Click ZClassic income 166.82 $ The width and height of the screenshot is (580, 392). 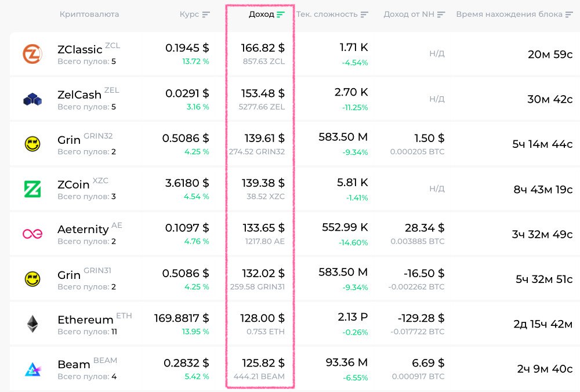pos(263,48)
